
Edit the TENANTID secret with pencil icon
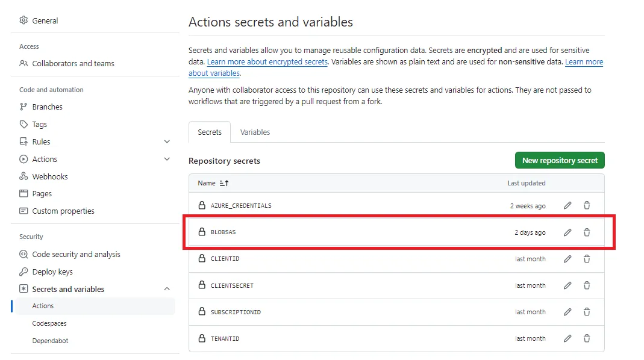(567, 338)
